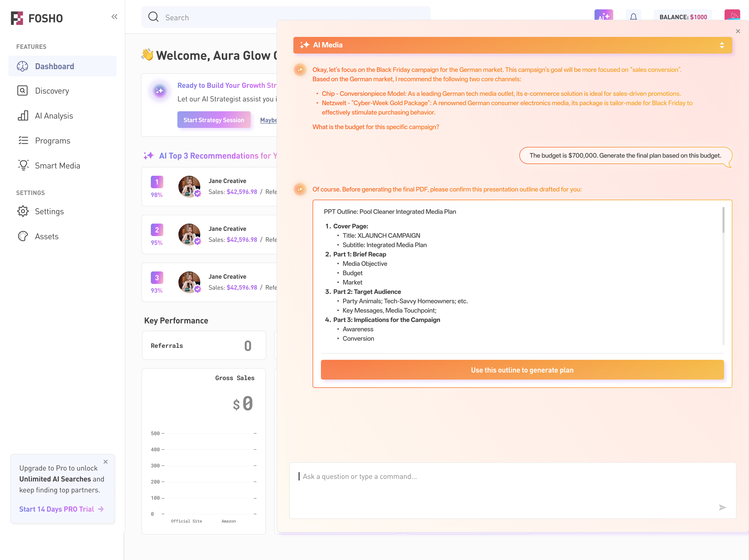Click Start 14 Days PRO Trial link
The height and width of the screenshot is (560, 749).
[x=61, y=509]
